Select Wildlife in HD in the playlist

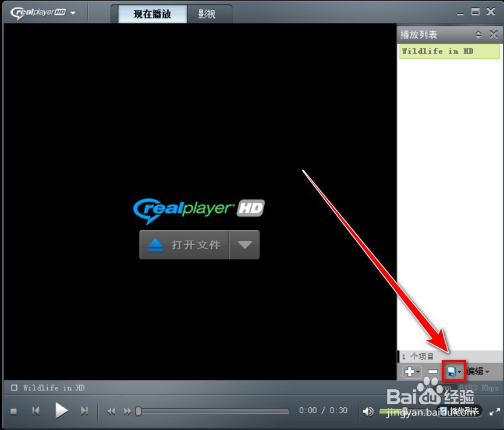(x=449, y=51)
